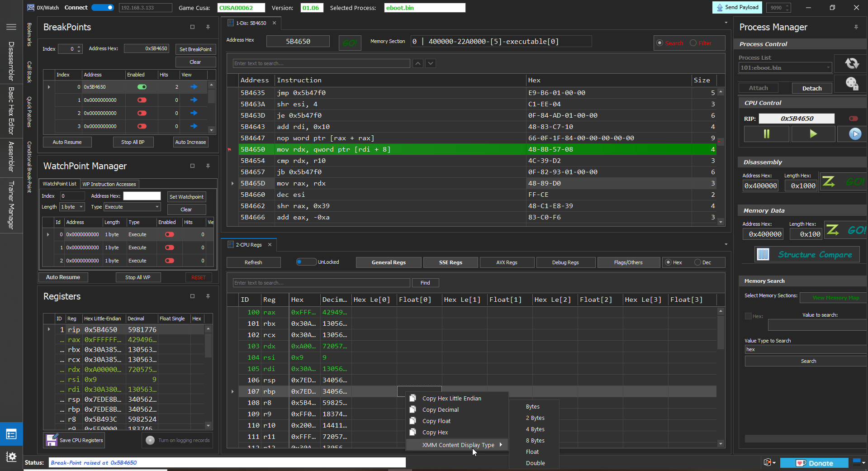The height and width of the screenshot is (471, 868).
Task: Switch to WP Instruction Accesses tab
Action: pyautogui.click(x=109, y=184)
